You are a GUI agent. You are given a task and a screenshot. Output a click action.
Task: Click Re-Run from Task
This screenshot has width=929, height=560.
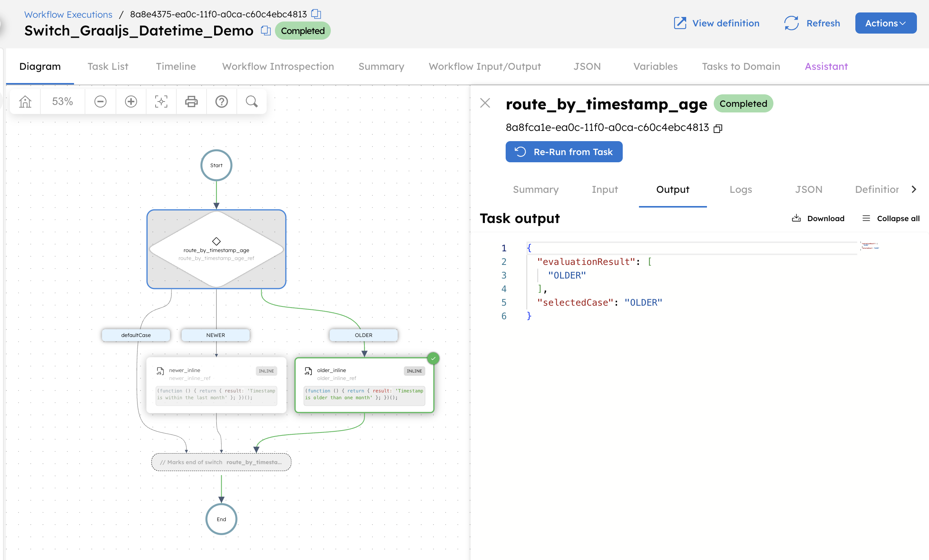(564, 152)
